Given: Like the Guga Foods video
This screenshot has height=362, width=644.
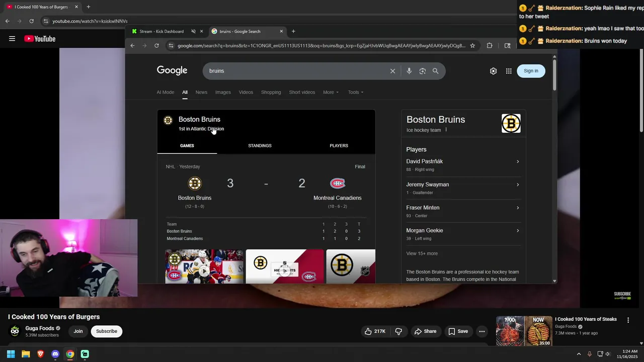Looking at the screenshot, I should (375, 331).
